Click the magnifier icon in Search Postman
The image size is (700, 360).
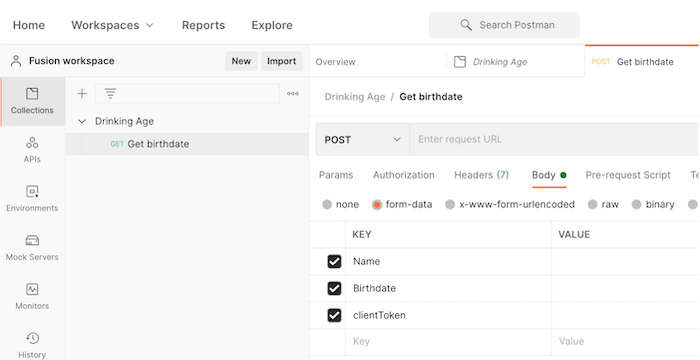pyautogui.click(x=466, y=25)
